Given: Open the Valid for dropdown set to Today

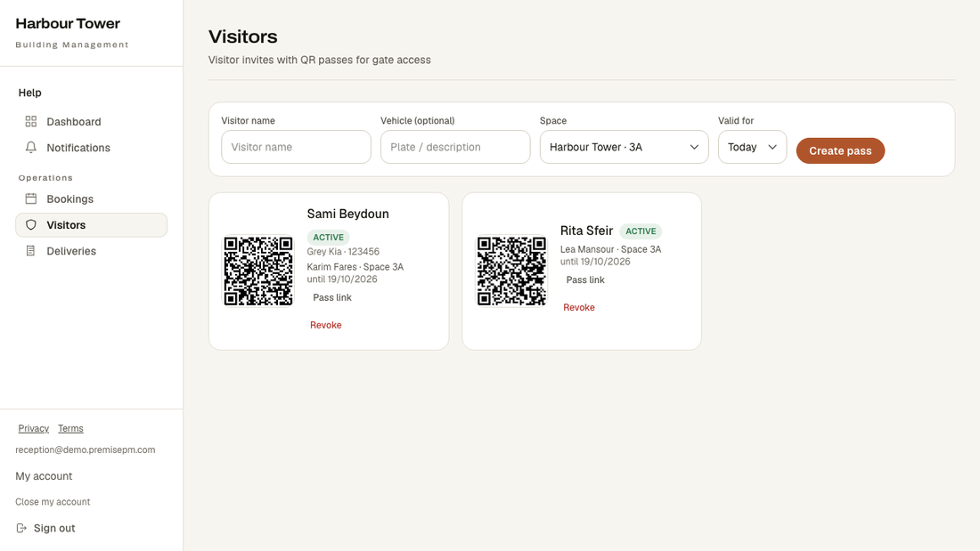Looking at the screenshot, I should tap(752, 147).
